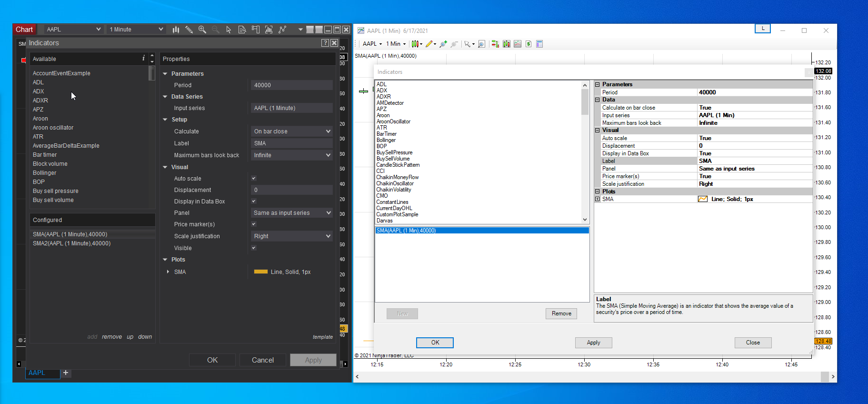868x404 pixels.
Task: Open Data Series icon in dark chart toolbar
Action: point(269,30)
